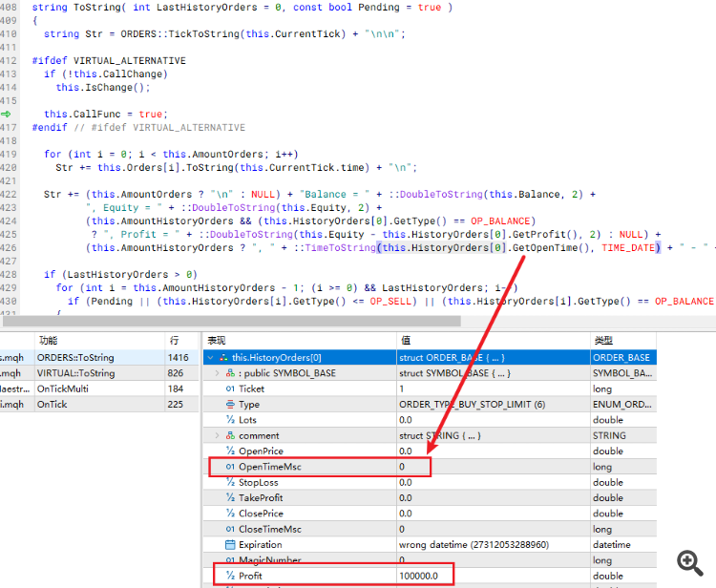Click horizontal scrollbar of code editor
This screenshot has width=716, height=588.
(232, 322)
